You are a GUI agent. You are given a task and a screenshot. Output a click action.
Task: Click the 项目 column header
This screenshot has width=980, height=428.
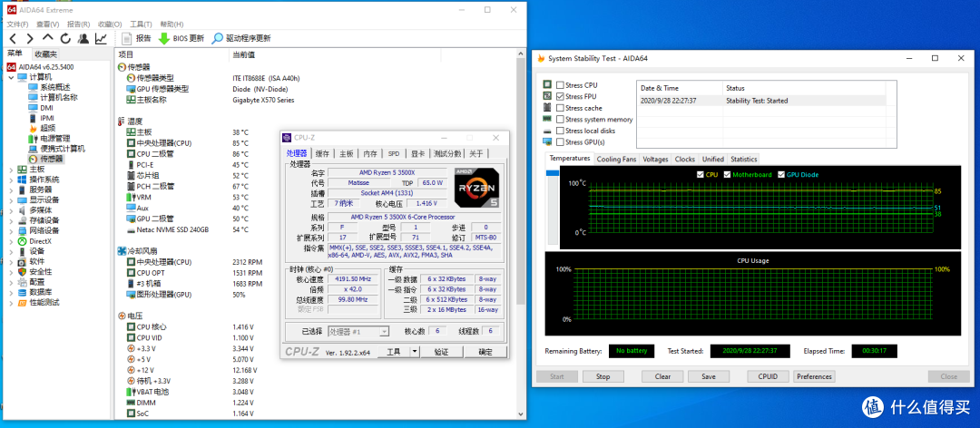(x=171, y=55)
